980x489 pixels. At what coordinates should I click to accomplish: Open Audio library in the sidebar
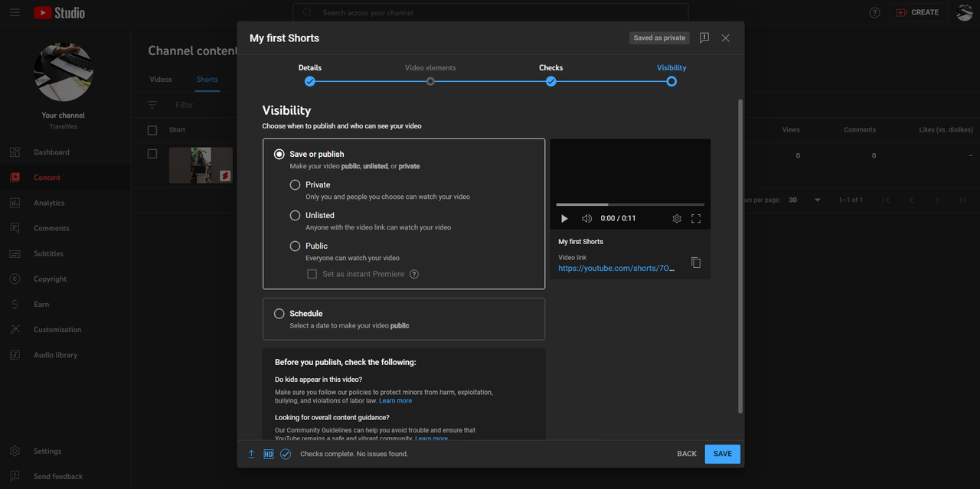65,355
